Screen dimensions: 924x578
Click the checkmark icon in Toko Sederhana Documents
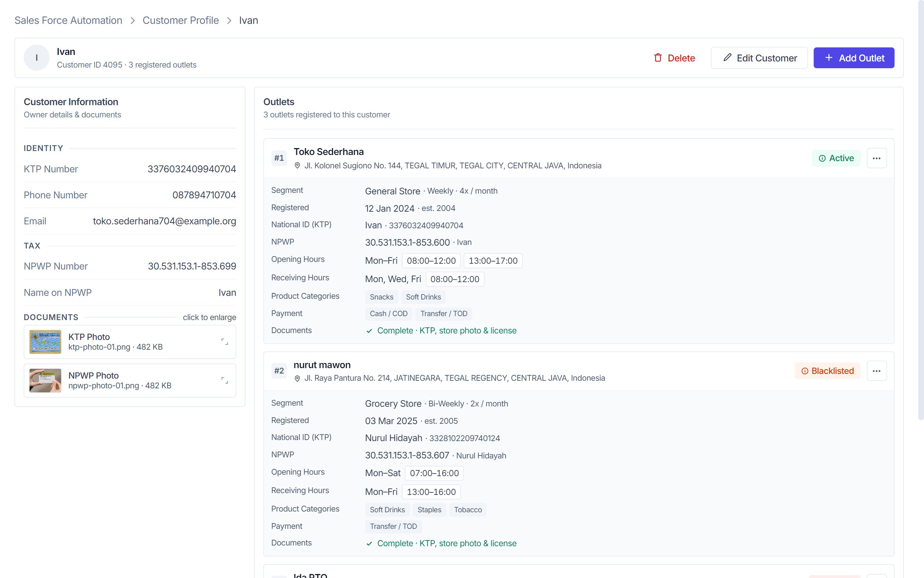click(369, 331)
